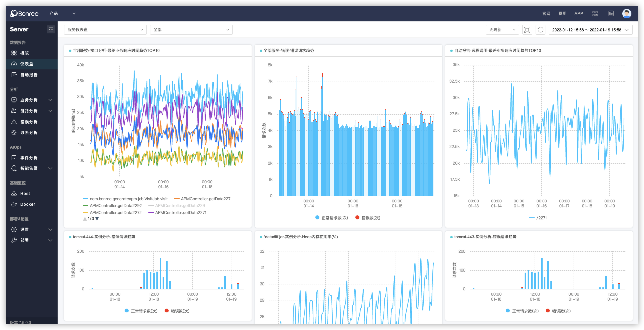Open the 服务仪表盘 dropdown
644x330 pixels.
(x=105, y=30)
